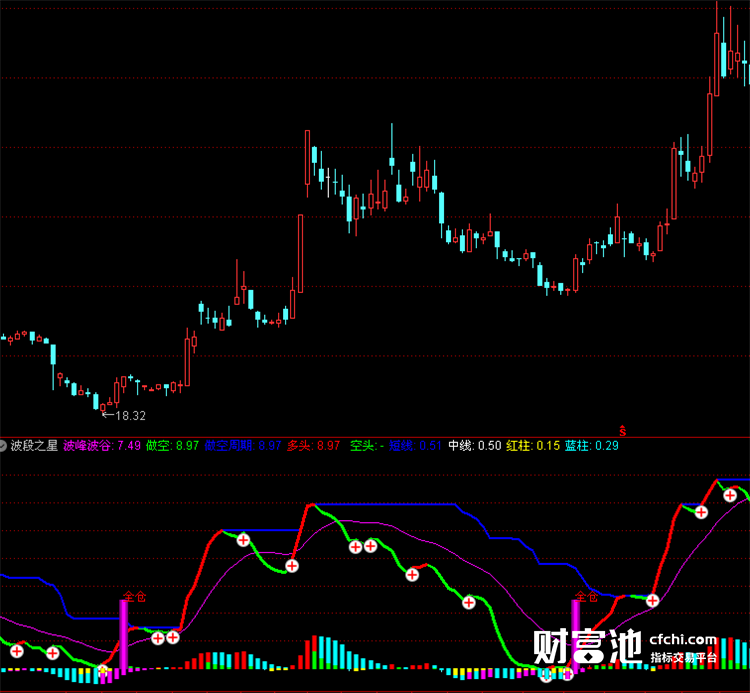Open the 波段之星 indicator name
750x693 pixels.
coord(34,446)
